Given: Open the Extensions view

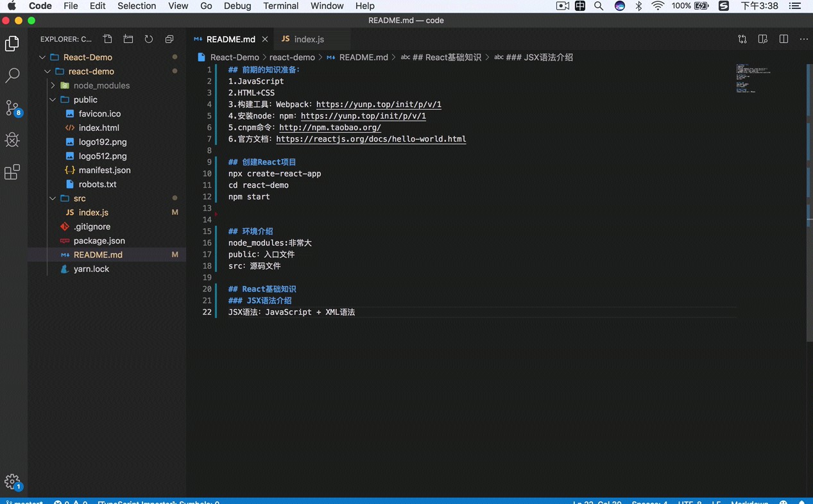Looking at the screenshot, I should click(x=12, y=172).
